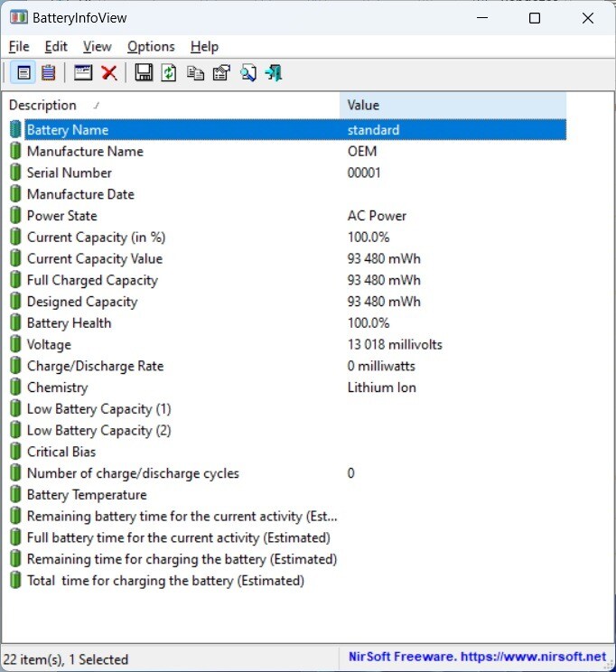Screen dimensions: 616x672
Task: Click the battery icon beside Battery Name
Action: (15, 129)
